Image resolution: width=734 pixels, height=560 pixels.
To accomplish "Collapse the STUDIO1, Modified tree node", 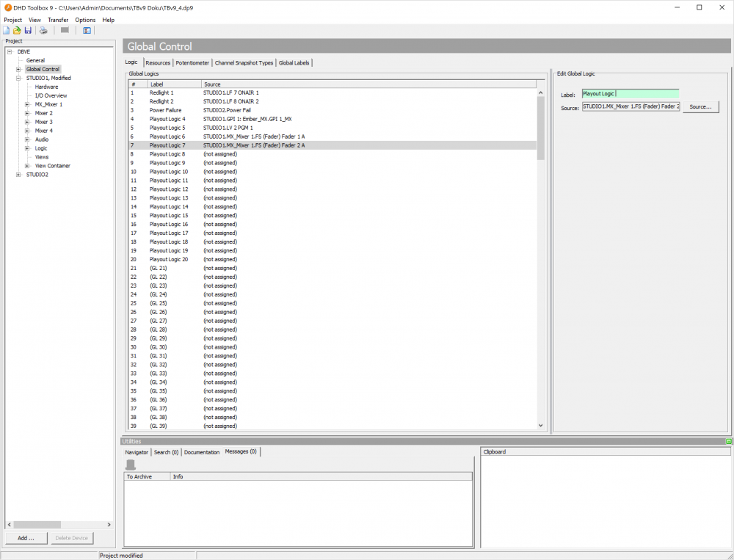I will tap(18, 78).
